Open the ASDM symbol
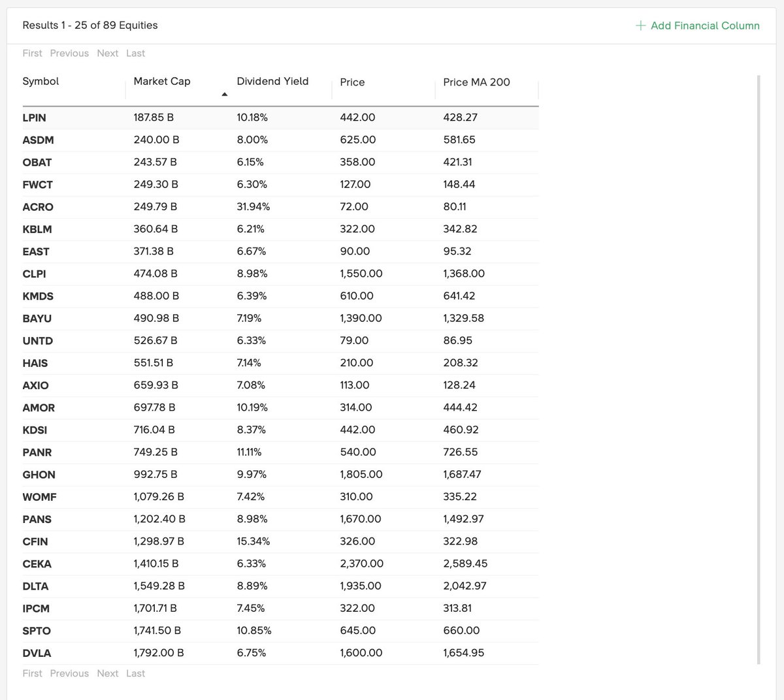 [x=38, y=140]
